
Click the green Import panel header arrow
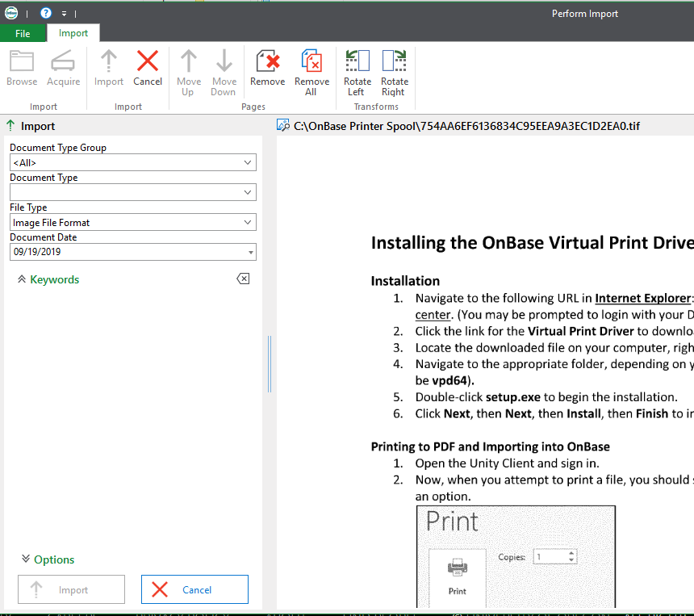click(x=10, y=126)
